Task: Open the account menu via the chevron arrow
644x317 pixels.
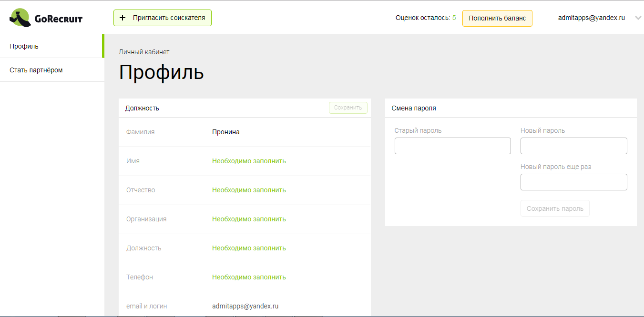Action: point(638,18)
